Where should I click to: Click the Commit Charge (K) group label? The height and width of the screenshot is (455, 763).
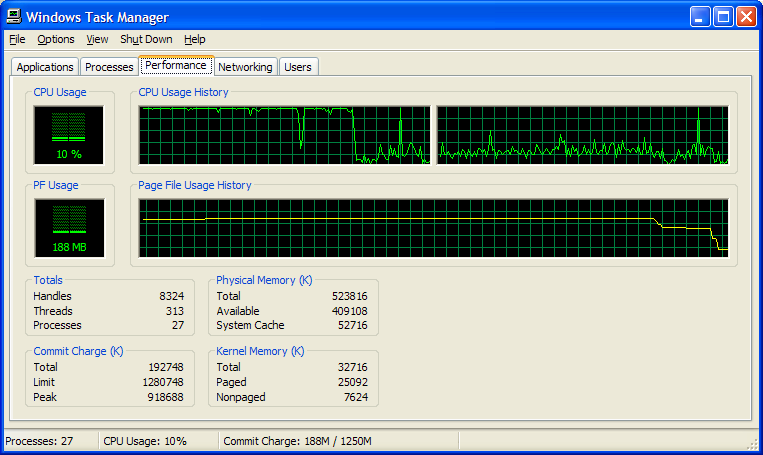pyautogui.click(x=78, y=351)
